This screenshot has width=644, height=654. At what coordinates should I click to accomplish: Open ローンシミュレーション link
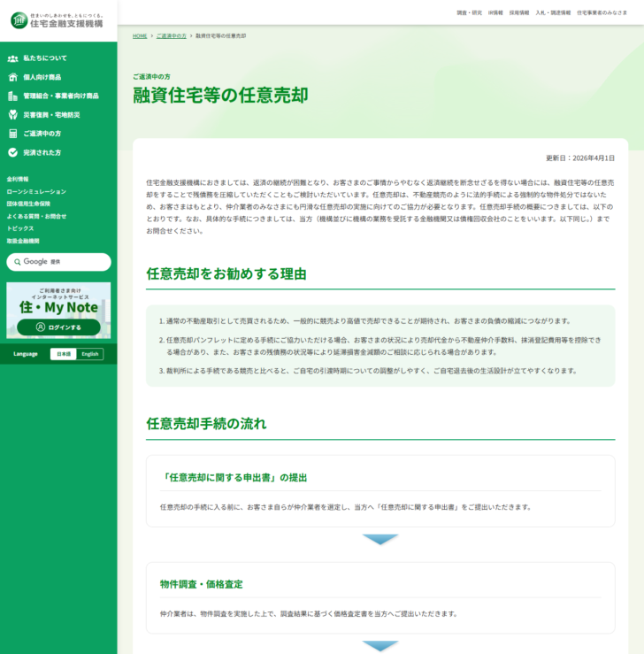(x=36, y=191)
